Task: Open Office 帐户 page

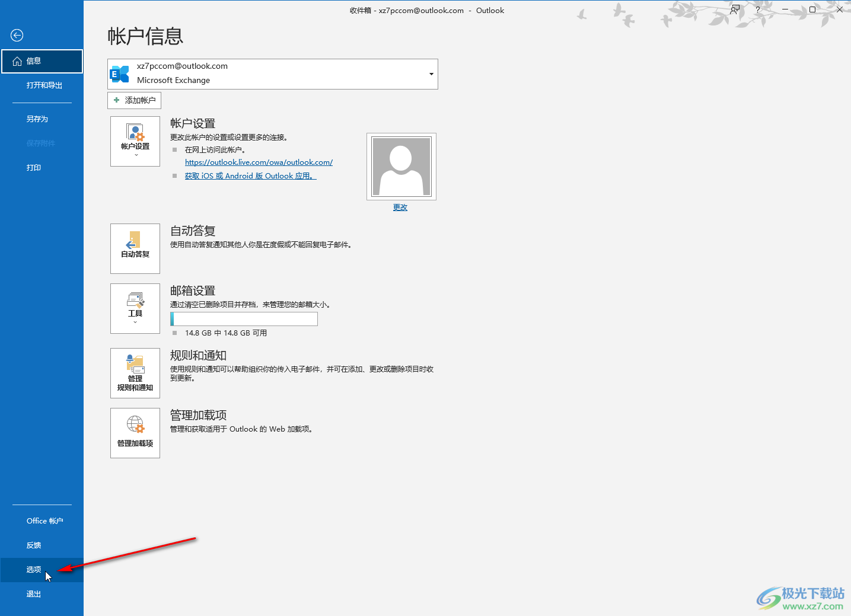Action: 42,521
